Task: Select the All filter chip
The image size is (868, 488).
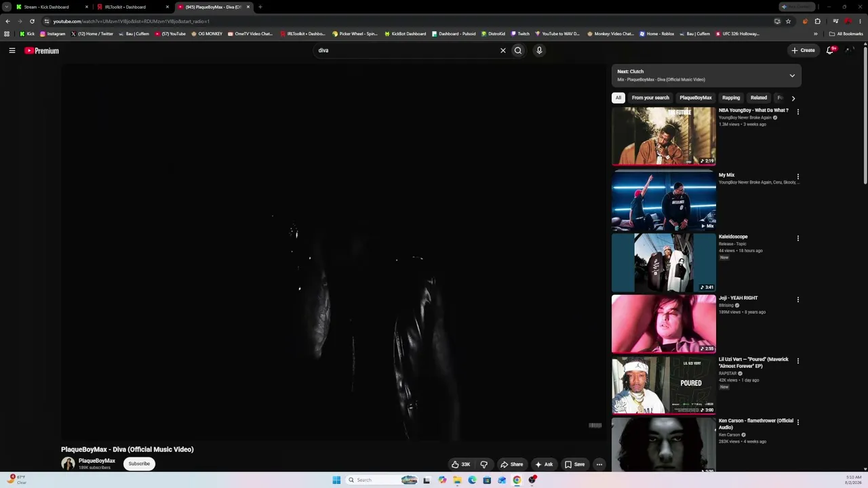Action: 618,98
